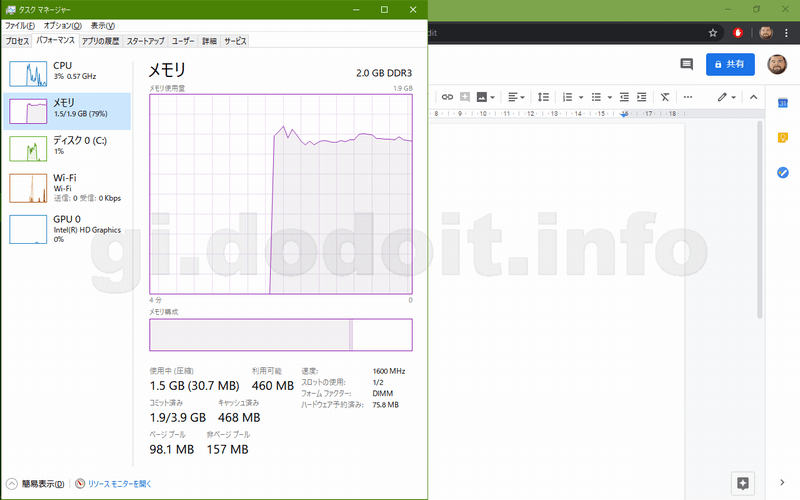This screenshot has height=500, width=800.
Task: Click into the Docs document page
Action: pyautogui.click(x=556, y=311)
